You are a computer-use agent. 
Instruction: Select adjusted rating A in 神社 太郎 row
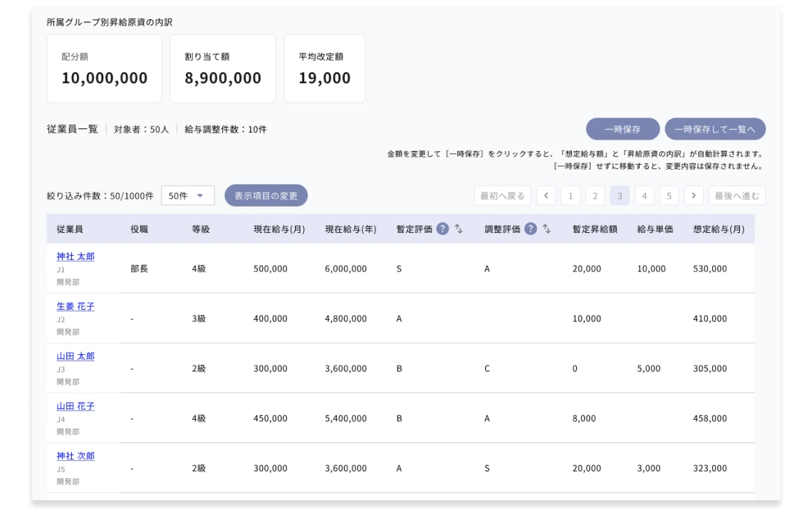[486, 269]
